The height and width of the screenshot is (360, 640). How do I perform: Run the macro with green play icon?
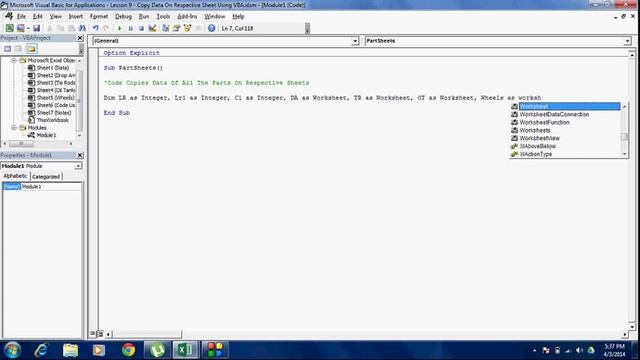[120, 28]
